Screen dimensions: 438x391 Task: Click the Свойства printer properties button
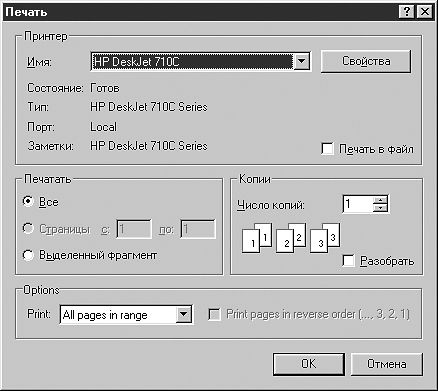click(366, 61)
